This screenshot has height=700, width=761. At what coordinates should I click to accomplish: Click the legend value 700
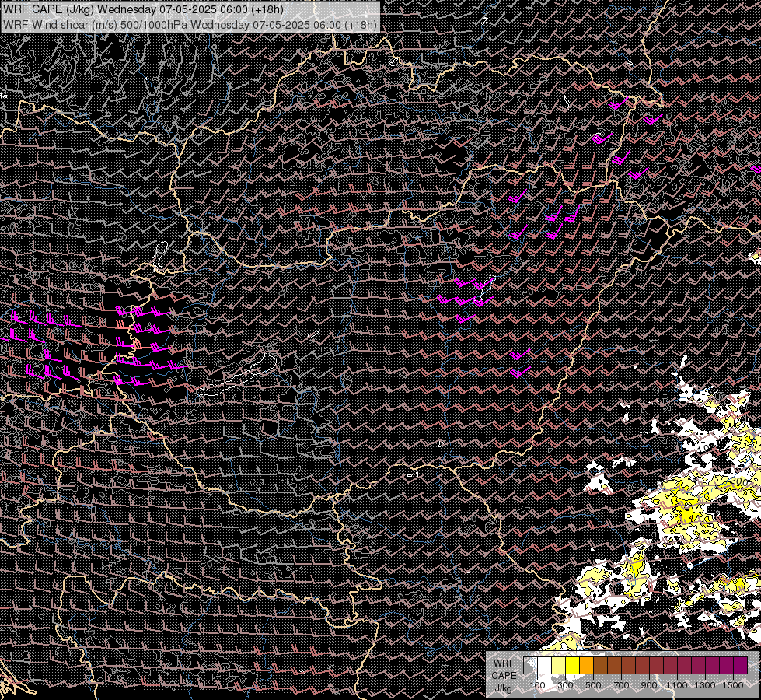[x=621, y=685]
